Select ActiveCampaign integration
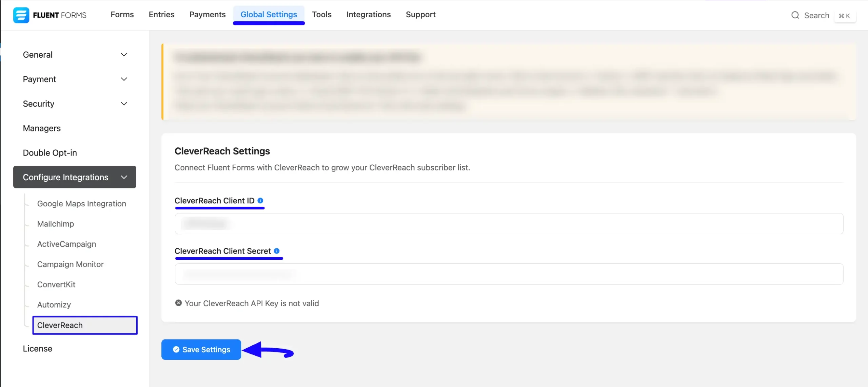 [x=66, y=244]
